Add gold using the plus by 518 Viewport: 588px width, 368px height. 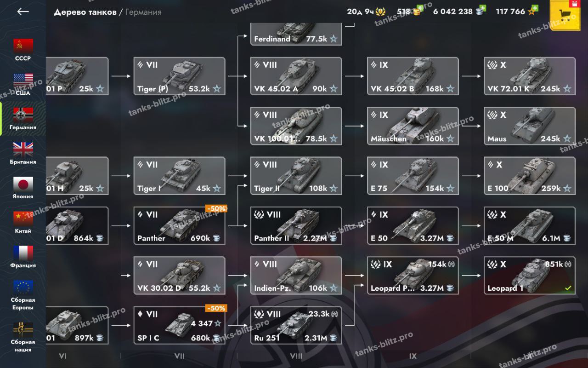click(x=418, y=9)
